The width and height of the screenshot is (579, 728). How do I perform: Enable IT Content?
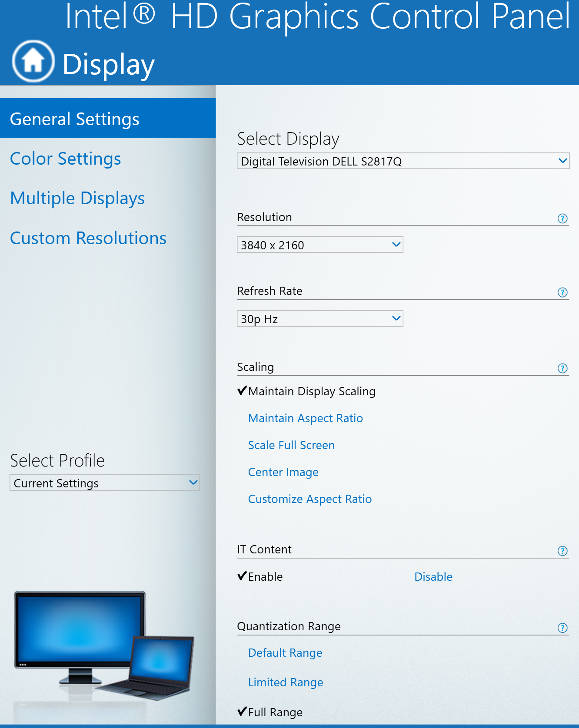[x=260, y=577]
